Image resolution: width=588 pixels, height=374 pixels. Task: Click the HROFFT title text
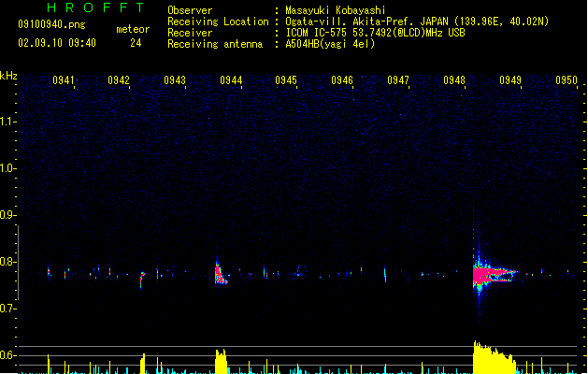point(96,7)
